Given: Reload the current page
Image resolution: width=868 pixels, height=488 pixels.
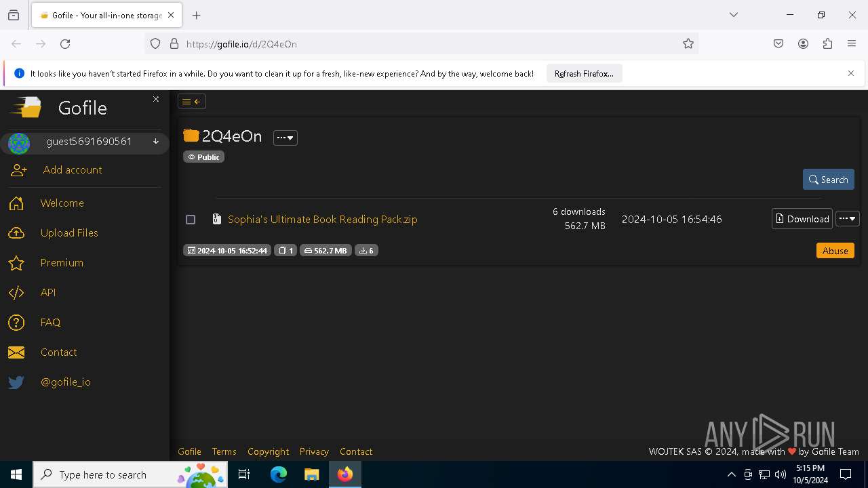Looking at the screenshot, I should (65, 44).
